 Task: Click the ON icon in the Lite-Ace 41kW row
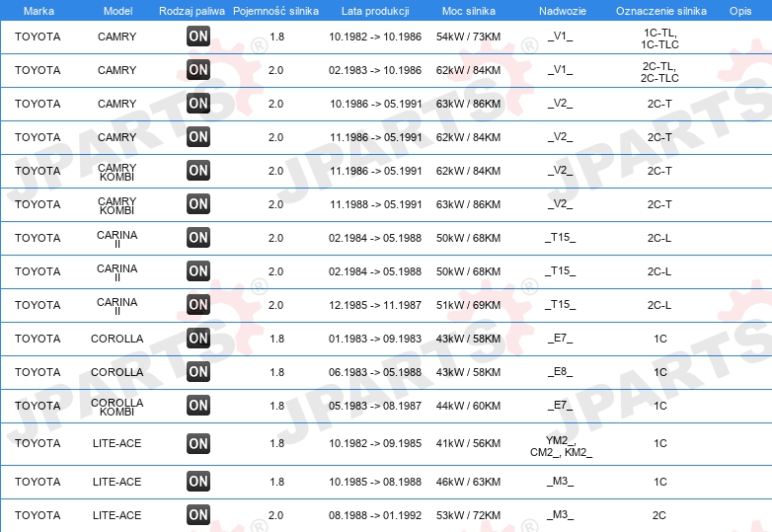[198, 443]
